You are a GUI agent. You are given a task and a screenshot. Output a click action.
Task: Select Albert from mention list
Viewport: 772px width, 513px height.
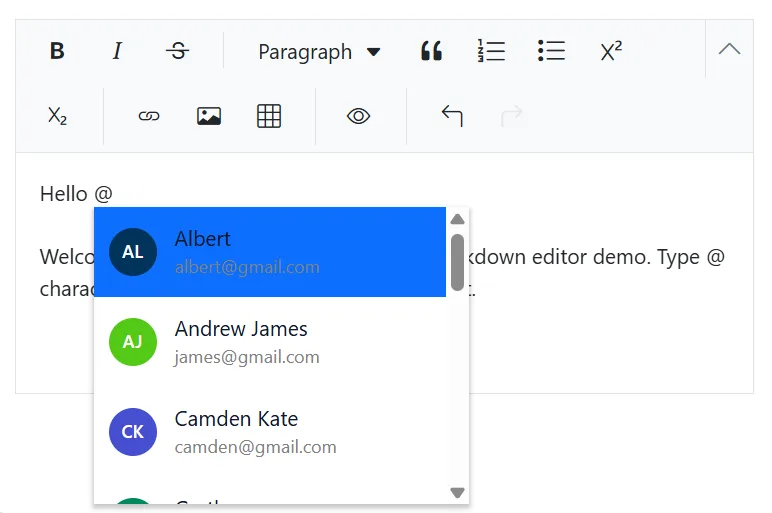click(x=270, y=252)
